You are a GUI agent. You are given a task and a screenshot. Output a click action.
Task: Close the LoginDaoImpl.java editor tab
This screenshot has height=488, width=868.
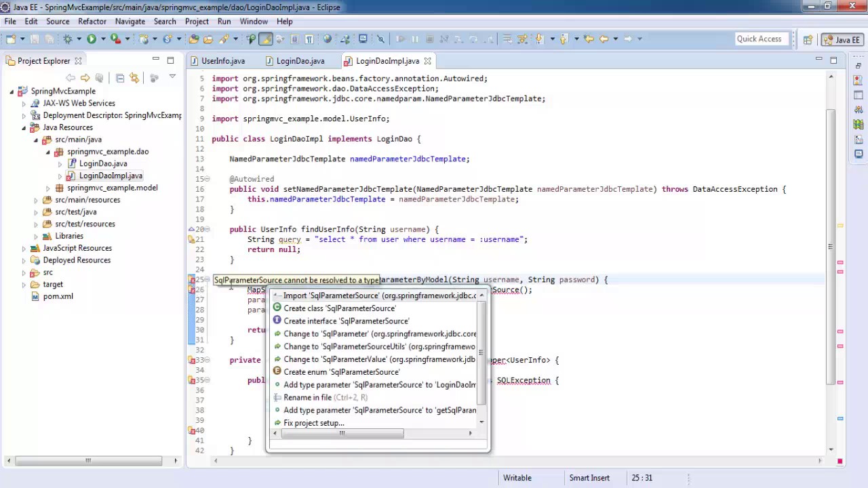(x=427, y=61)
